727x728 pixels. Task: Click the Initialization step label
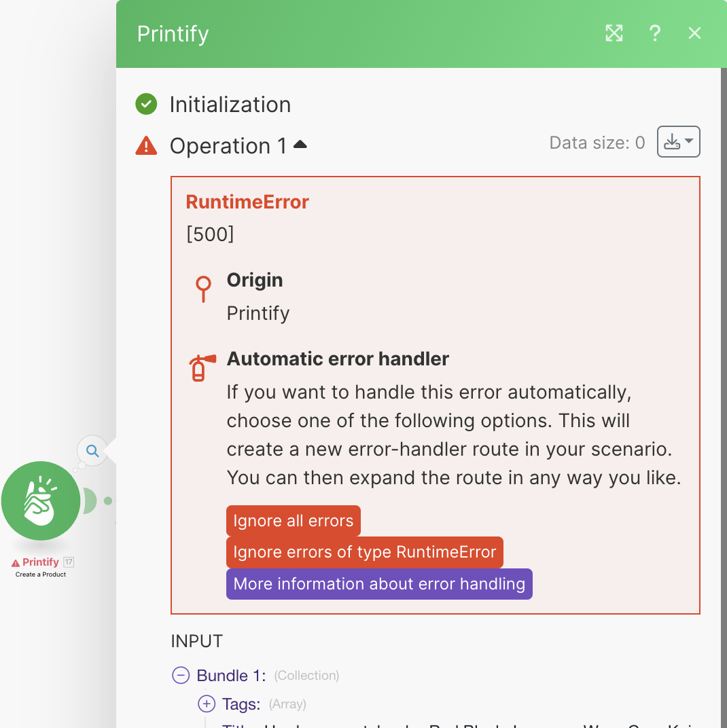[230, 105]
